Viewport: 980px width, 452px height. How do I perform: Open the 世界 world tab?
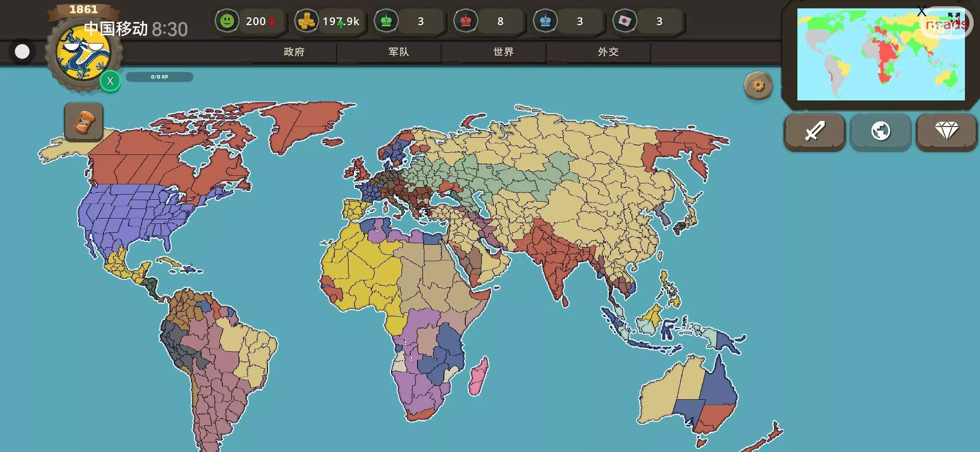click(x=503, y=52)
